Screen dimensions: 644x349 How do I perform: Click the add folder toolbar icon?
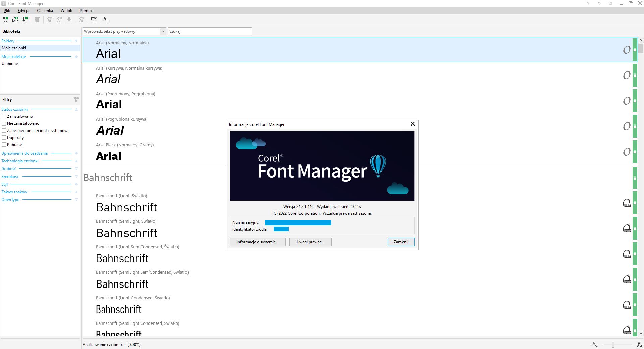5,20
